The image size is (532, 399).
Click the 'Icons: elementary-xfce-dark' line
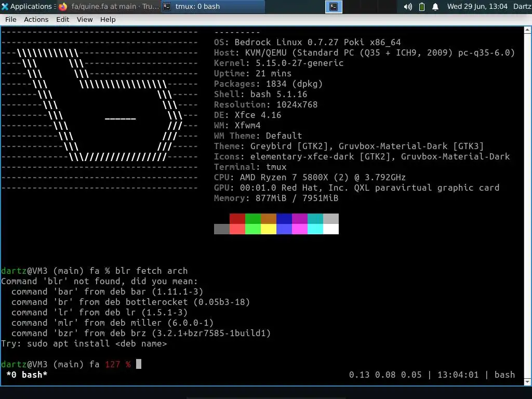click(x=362, y=156)
